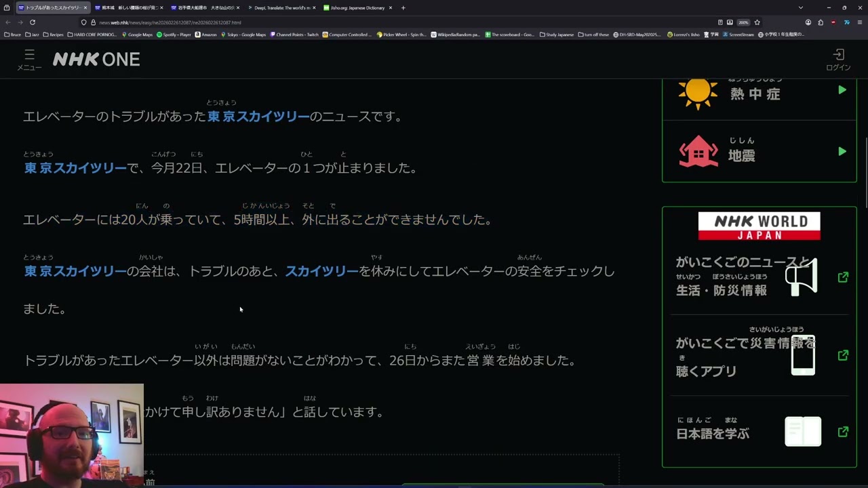Open Firefox View icon at tab strip start
868x488 pixels.
[7, 7]
